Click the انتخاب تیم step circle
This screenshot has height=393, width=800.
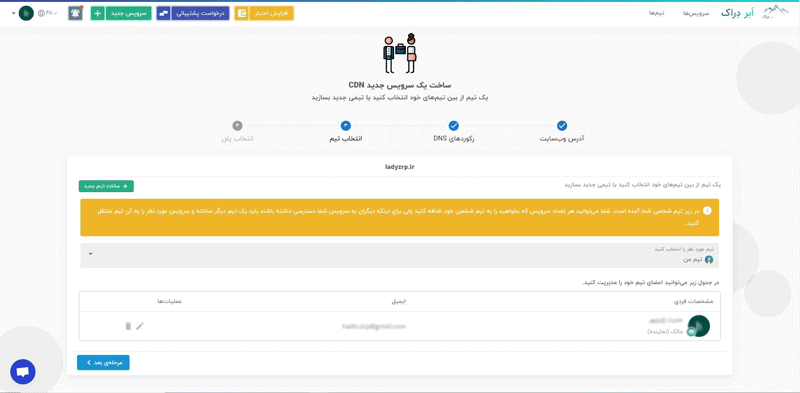[345, 126]
